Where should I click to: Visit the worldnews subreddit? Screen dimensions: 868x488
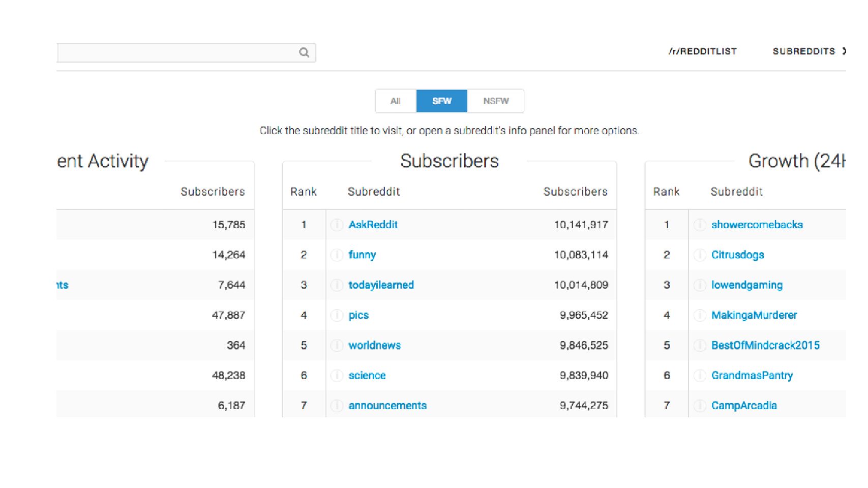[375, 345]
